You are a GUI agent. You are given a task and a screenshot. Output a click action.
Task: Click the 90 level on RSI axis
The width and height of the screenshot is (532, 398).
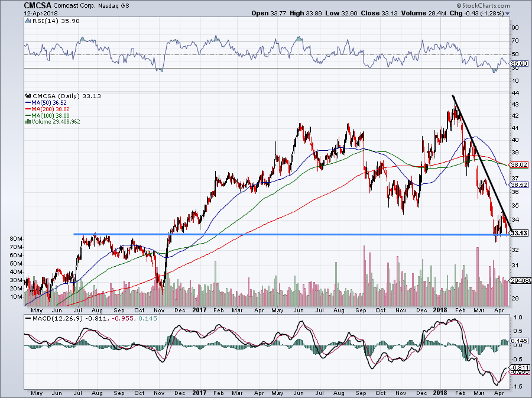(515, 28)
